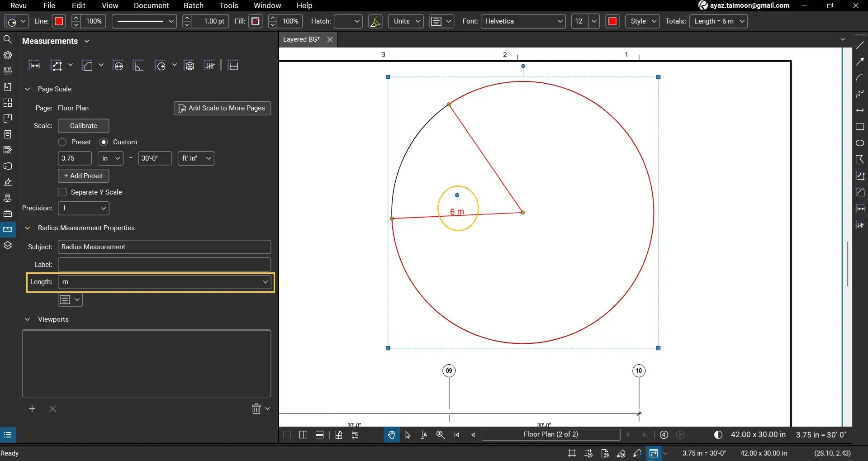
Task: Select the Diameter measurement tool
Action: coord(118,66)
